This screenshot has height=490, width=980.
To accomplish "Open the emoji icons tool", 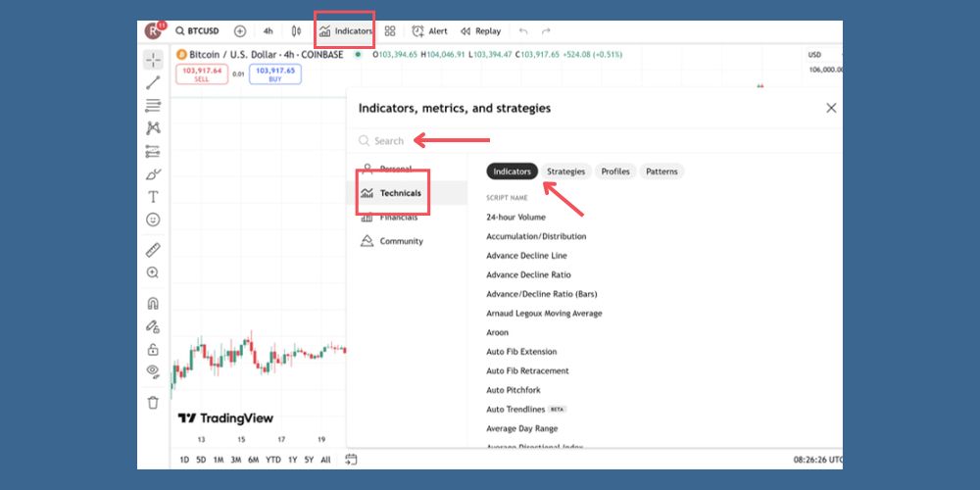I will pos(153,220).
